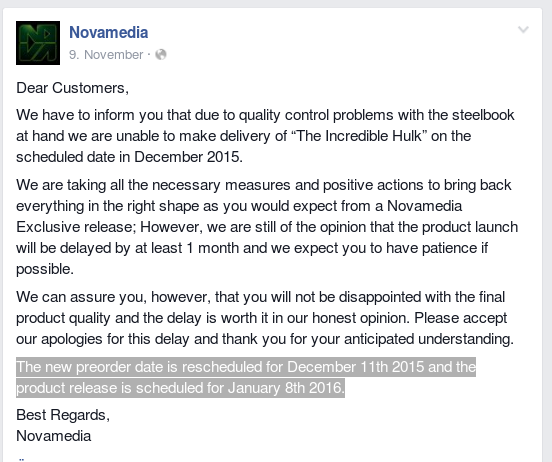The image size is (552, 462).
Task: Click the globe public audience icon
Action: point(161,55)
